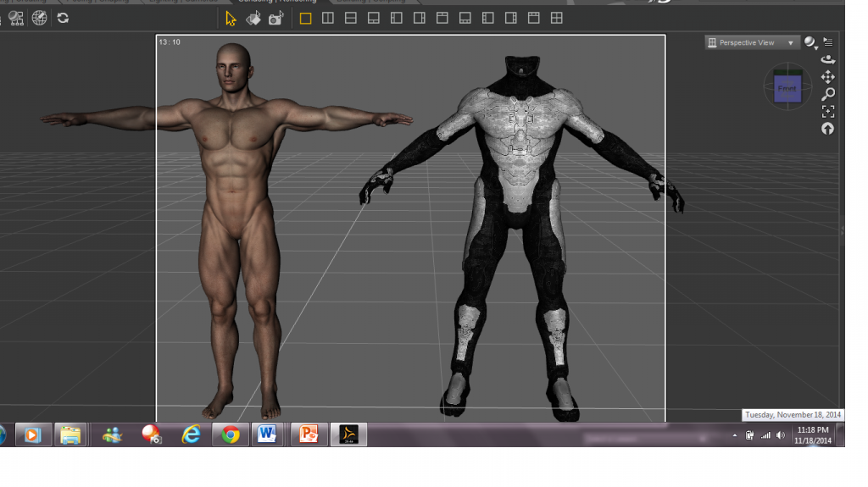Click the spot render camera icon
The height and width of the screenshot is (487, 868).
click(275, 18)
